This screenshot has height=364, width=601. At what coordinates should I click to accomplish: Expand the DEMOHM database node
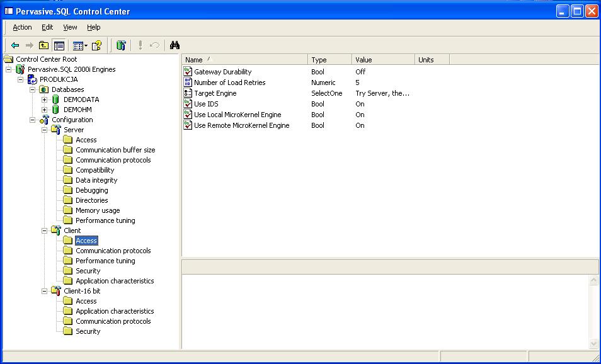click(45, 110)
